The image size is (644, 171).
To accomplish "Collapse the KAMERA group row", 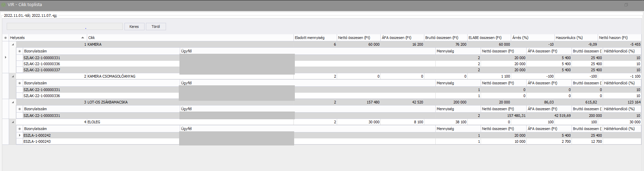I will (13, 44).
